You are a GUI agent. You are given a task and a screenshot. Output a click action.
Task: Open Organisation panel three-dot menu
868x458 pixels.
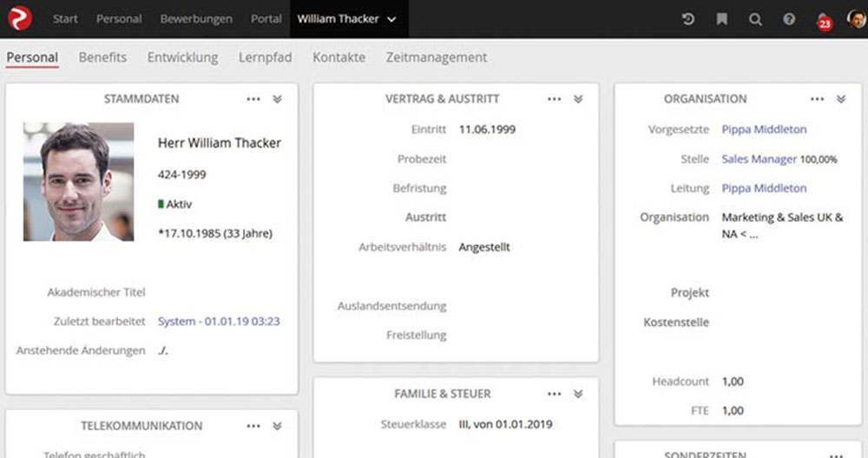click(817, 99)
